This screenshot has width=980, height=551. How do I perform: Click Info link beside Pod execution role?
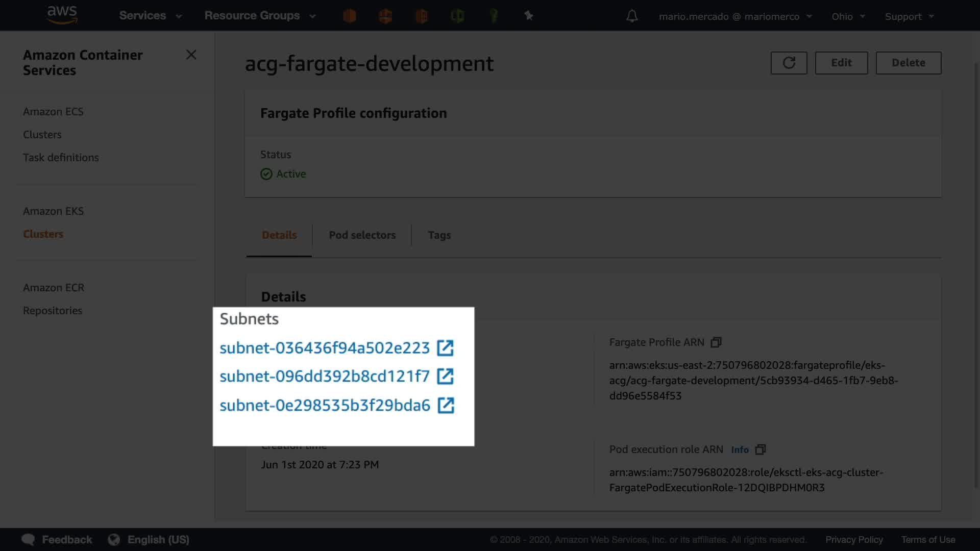(x=740, y=449)
